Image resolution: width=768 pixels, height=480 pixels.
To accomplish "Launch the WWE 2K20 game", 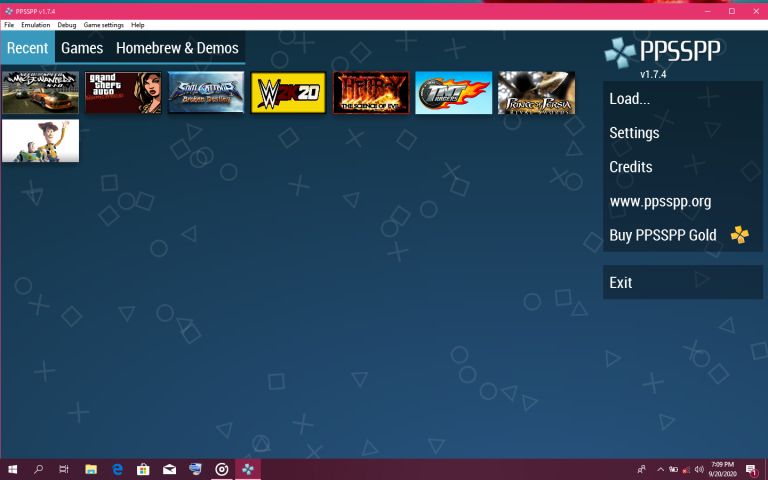I will pos(288,93).
